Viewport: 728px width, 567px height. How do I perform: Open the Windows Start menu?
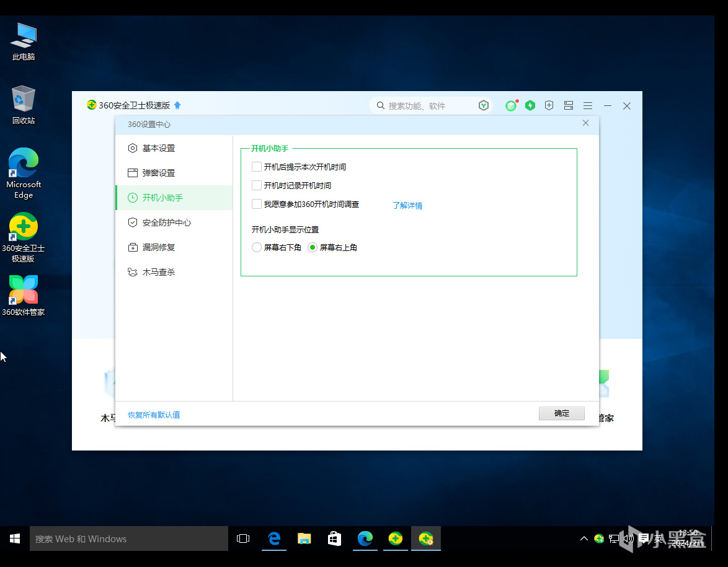(15, 538)
